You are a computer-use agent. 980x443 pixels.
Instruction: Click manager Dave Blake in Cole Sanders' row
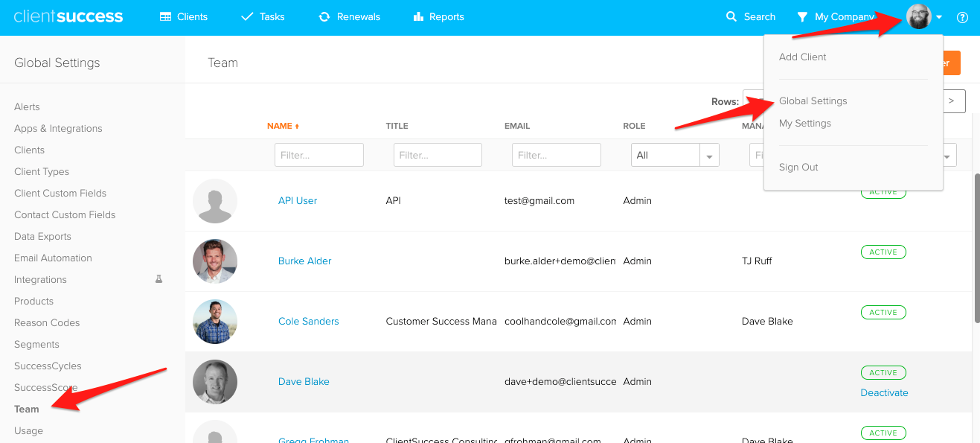pyautogui.click(x=767, y=321)
